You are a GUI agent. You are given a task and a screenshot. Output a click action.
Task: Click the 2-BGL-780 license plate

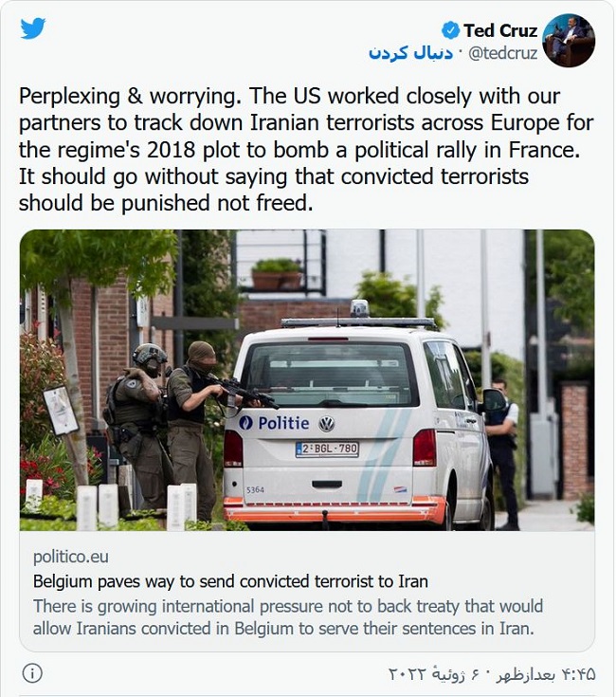pyautogui.click(x=327, y=449)
